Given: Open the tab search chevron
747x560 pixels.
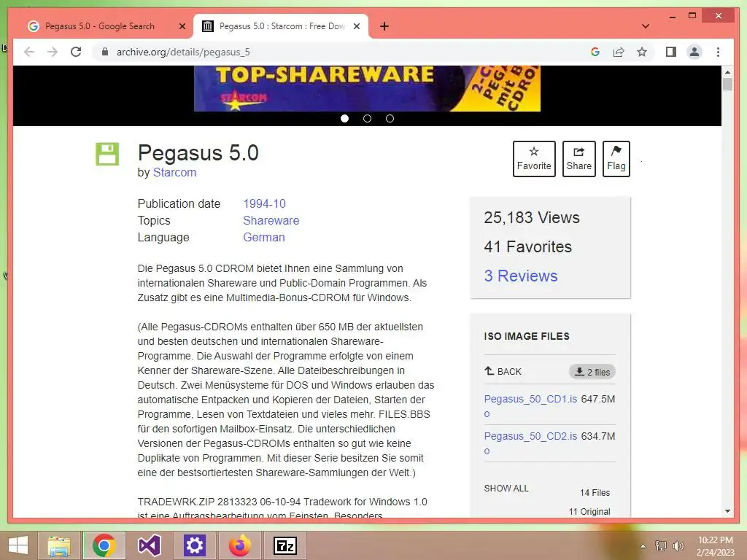Looking at the screenshot, I should pos(646,26).
